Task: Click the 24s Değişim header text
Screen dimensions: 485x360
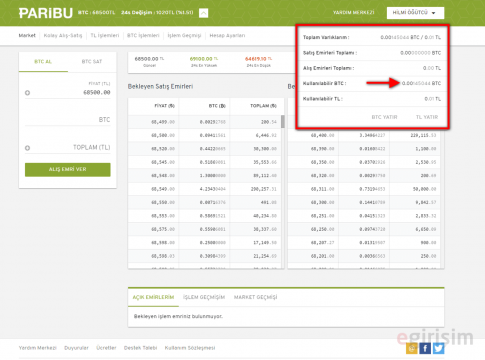Action: tap(157, 13)
